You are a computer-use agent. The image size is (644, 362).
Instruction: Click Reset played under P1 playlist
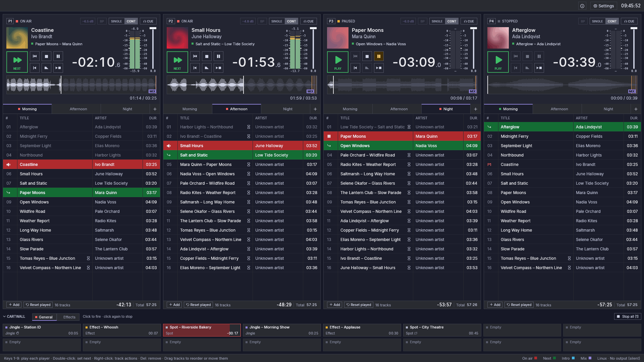click(38, 305)
